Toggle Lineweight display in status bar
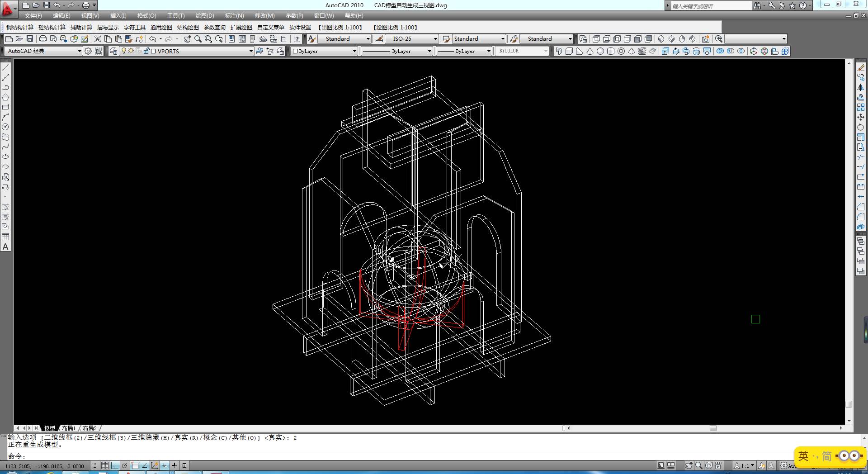 175,465
